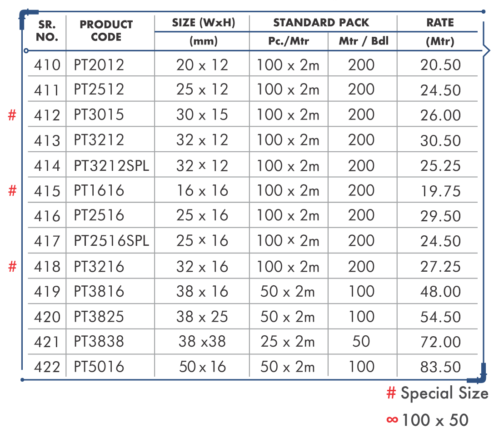Screen dimensions: 504x433
Task: Select product code PT3212SPL
Action: coord(111,166)
